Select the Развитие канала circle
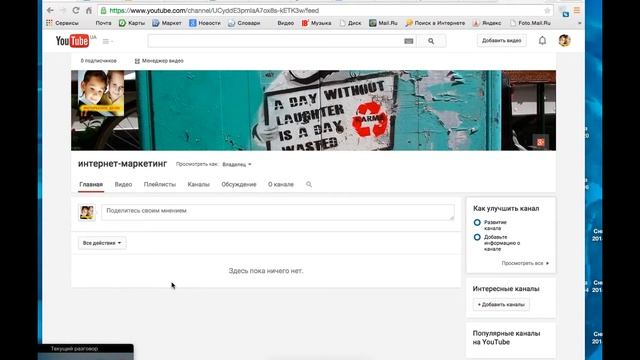This screenshot has height=360, width=640. coord(477,222)
